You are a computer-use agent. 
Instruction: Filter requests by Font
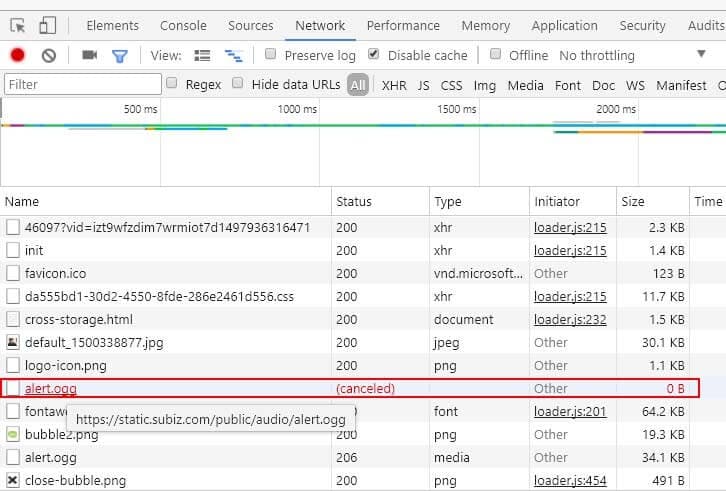(568, 86)
